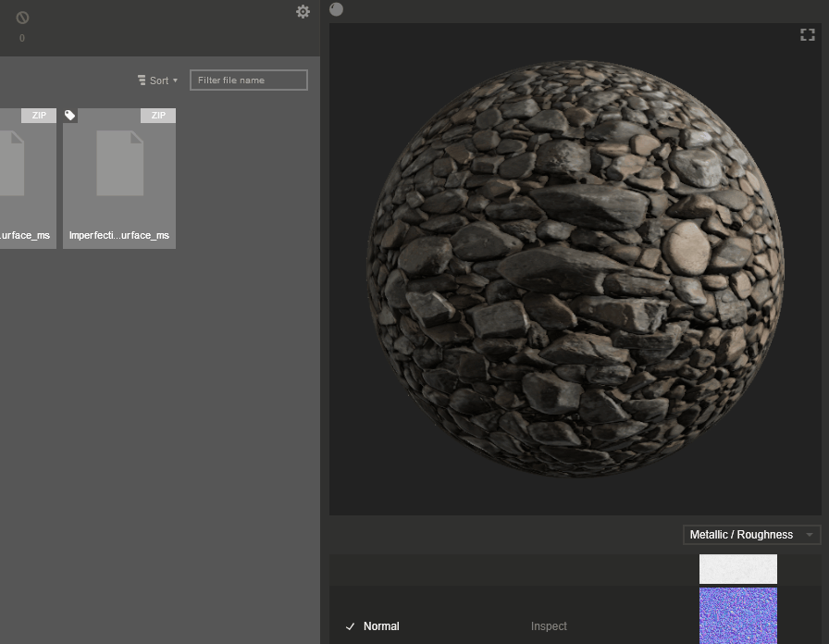The width and height of the screenshot is (829, 644).
Task: Open settings via the gear icon
Action: [303, 11]
